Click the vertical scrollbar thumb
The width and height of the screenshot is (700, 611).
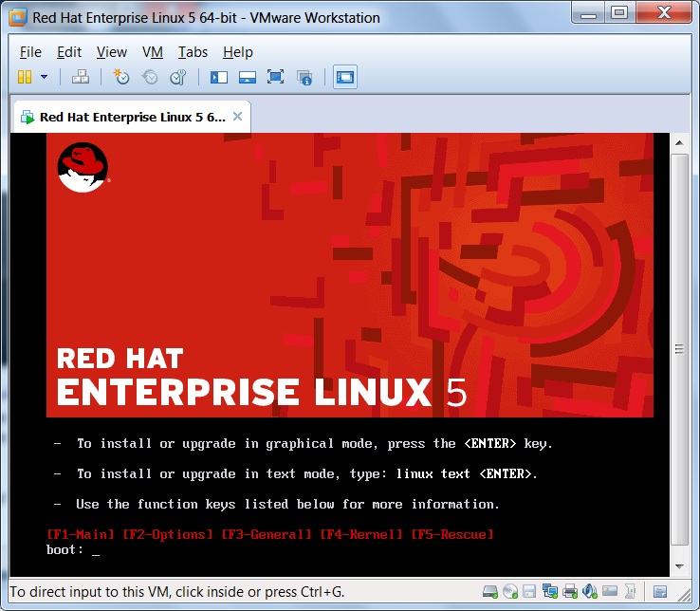click(679, 349)
